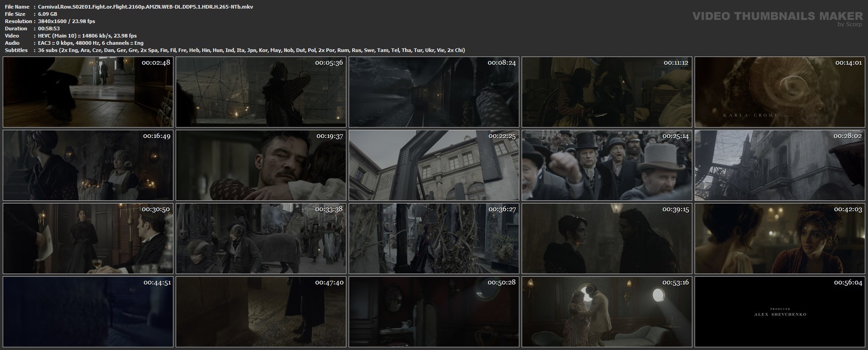Screen dimensions: 868x350
Task: Pick the thumbnail at 00:30:50
Action: [x=88, y=238]
